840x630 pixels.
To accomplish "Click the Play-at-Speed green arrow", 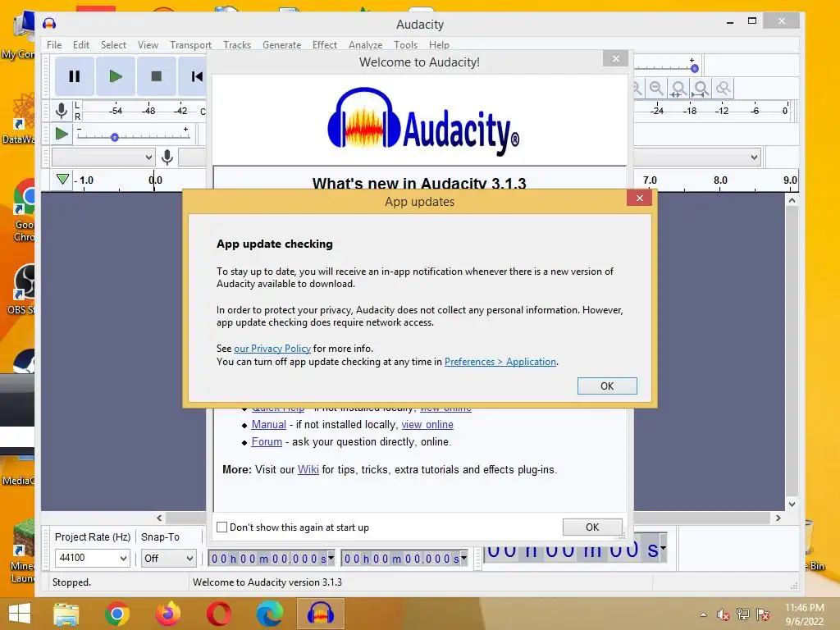I will pyautogui.click(x=62, y=134).
